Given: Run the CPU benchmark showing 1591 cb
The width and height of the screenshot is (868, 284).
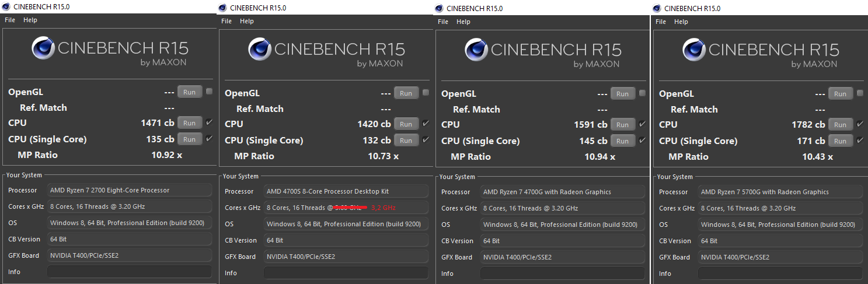Looking at the screenshot, I should (x=623, y=125).
